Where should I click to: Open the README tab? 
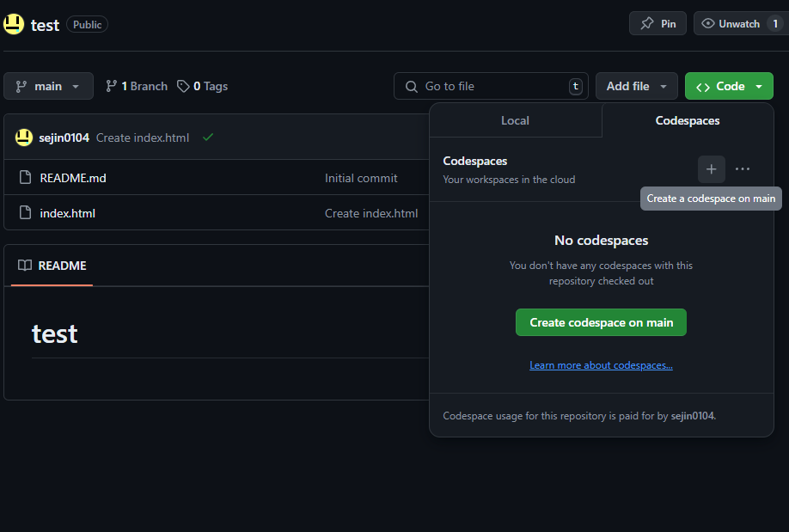pyautogui.click(x=52, y=266)
